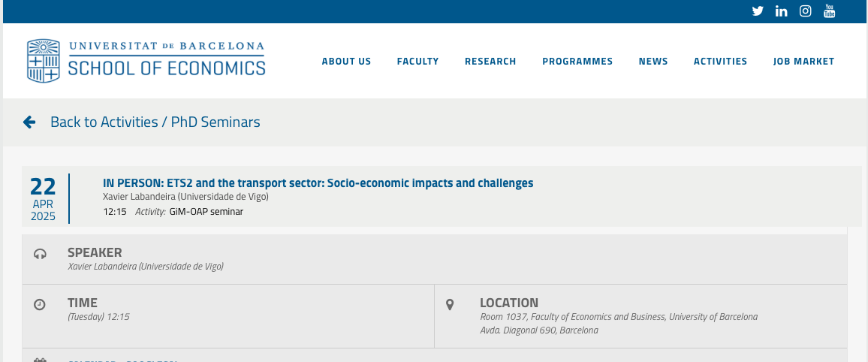Click the University of Barcelona crest logo
The width and height of the screenshot is (868, 362).
[44, 61]
